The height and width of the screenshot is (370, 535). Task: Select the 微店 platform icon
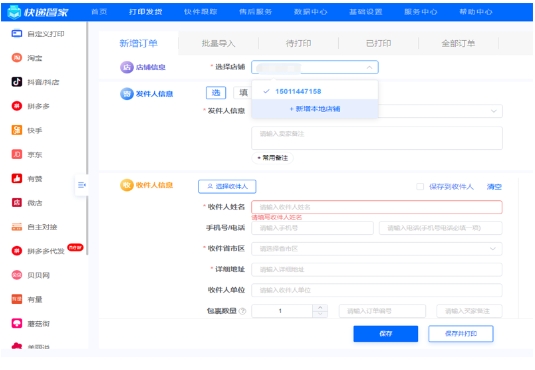tap(17, 203)
